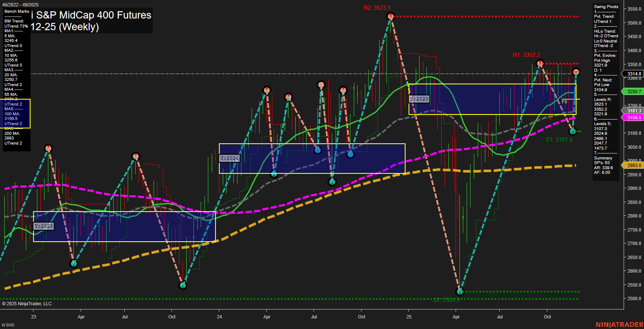
Task: Click the UTrend 73% benchmark trend value
Action: coord(16,26)
